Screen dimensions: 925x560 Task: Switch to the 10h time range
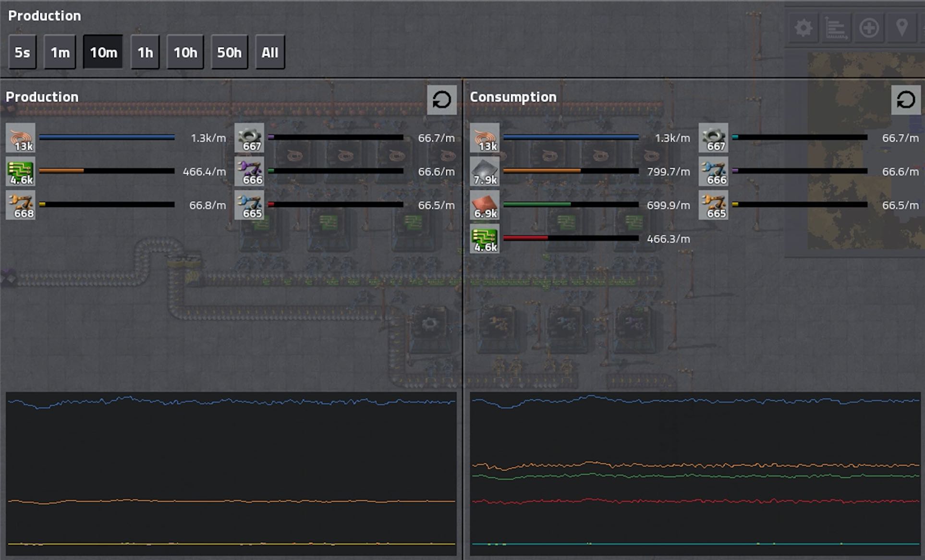point(185,52)
